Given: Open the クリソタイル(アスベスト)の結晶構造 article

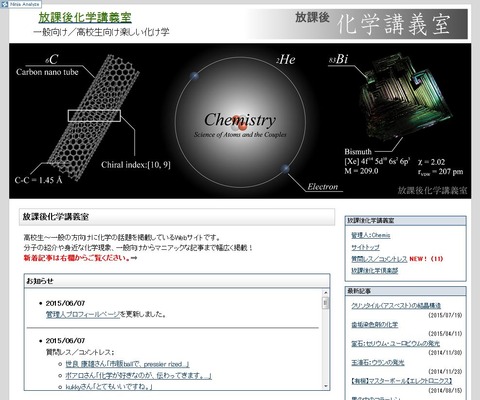Looking at the screenshot, I should point(396,306).
